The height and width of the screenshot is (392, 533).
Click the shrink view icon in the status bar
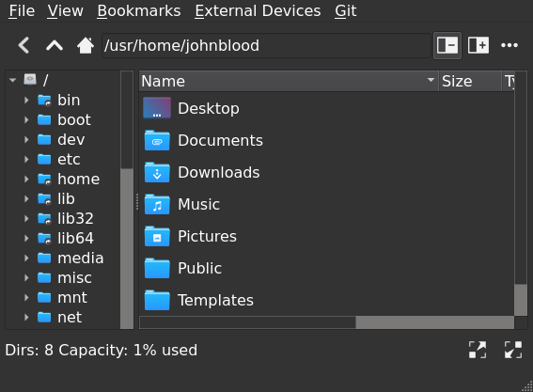(513, 350)
